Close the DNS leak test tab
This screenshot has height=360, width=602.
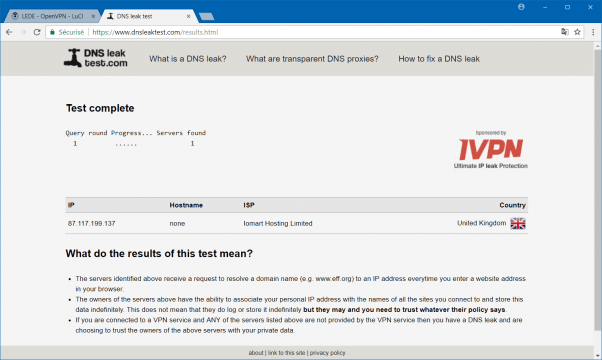click(x=189, y=17)
